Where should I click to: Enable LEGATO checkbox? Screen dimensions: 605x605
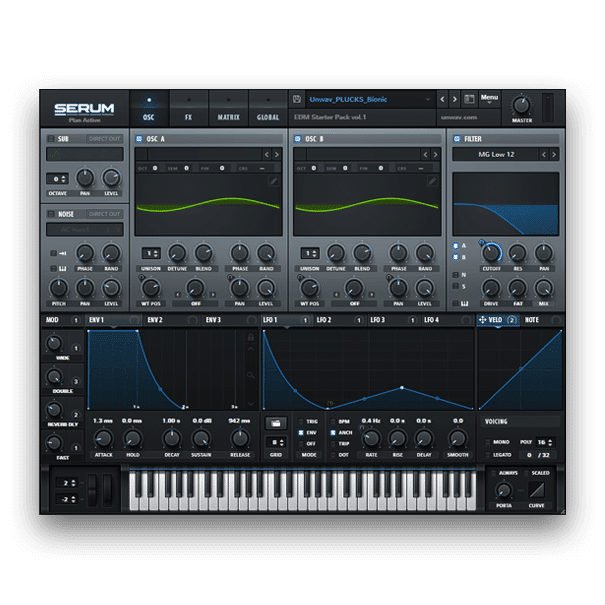pyautogui.click(x=488, y=455)
